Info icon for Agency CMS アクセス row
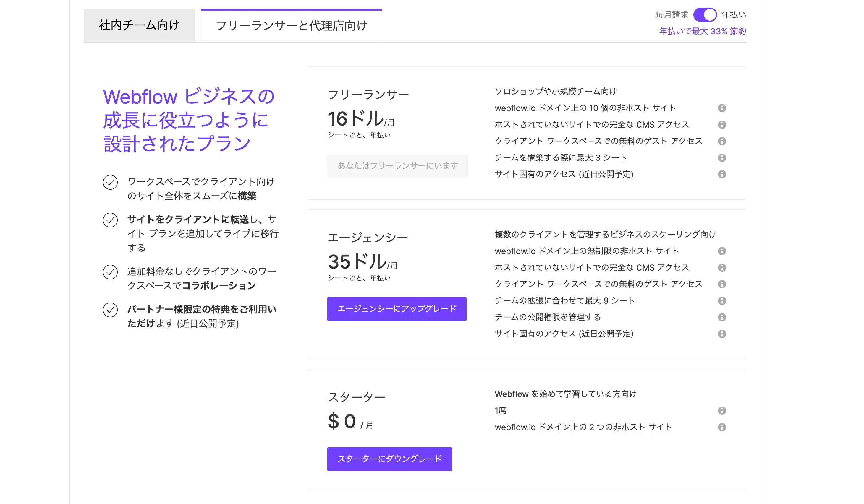 (722, 268)
